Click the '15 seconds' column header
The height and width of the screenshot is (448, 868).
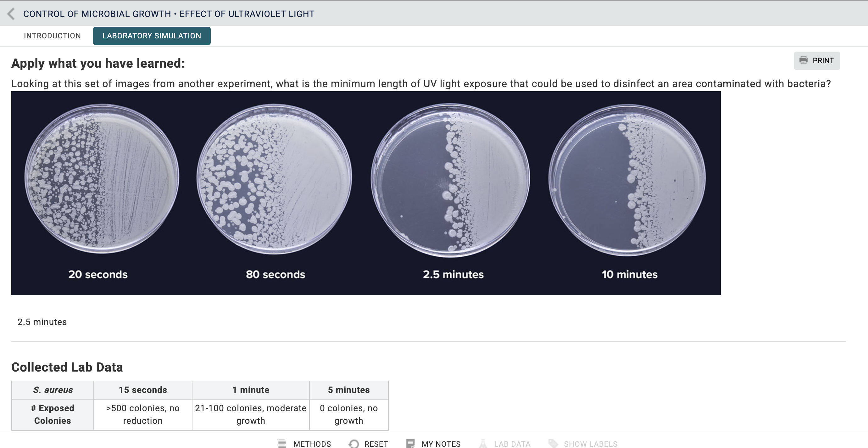point(143,390)
